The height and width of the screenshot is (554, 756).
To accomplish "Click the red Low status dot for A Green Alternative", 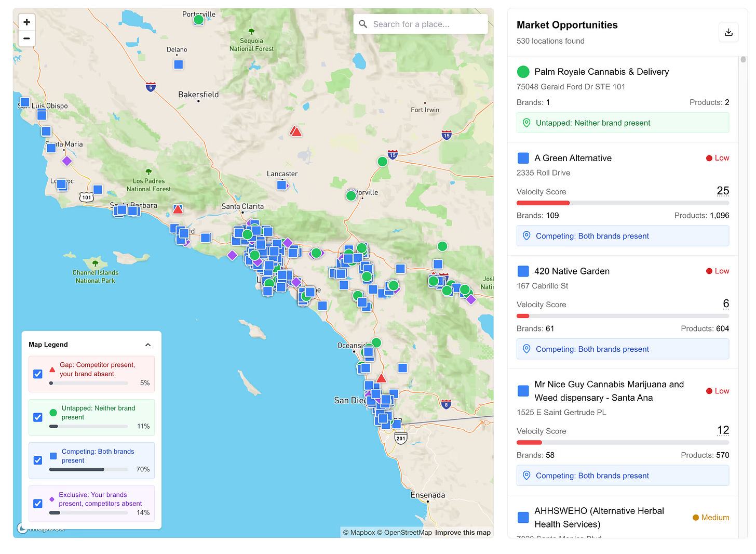I will click(x=709, y=158).
